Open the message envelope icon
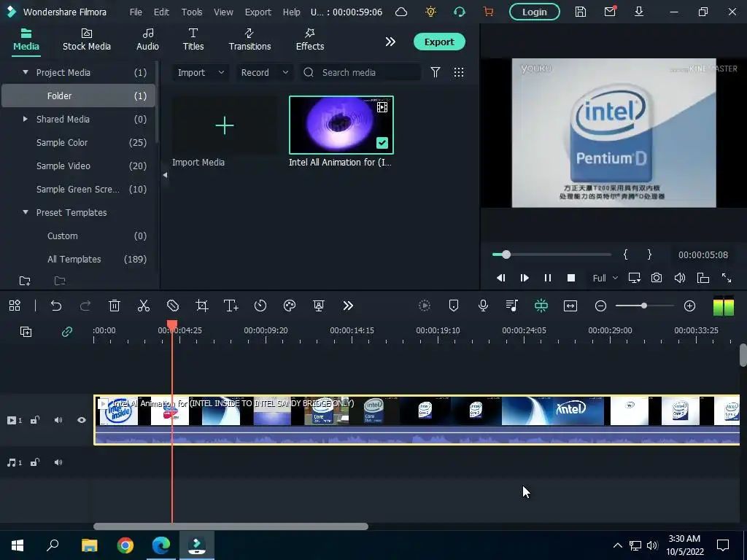Image resolution: width=747 pixels, height=560 pixels. (x=610, y=12)
